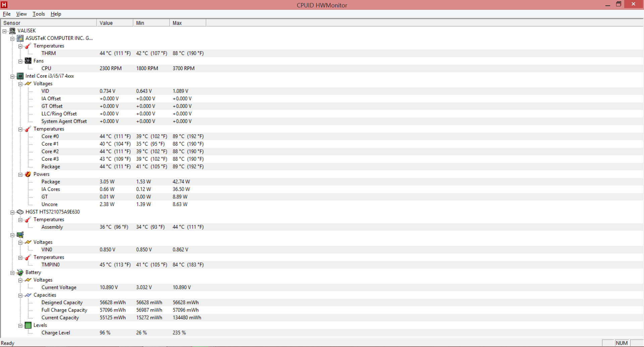The height and width of the screenshot is (347, 644).
Task: Click the Max column header
Action: tap(188, 23)
